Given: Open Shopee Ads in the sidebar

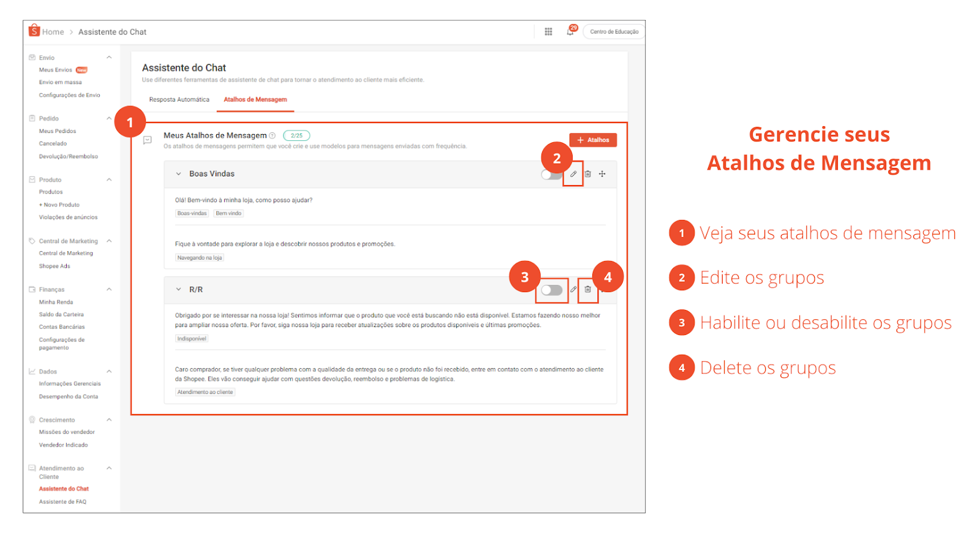Looking at the screenshot, I should point(55,266).
